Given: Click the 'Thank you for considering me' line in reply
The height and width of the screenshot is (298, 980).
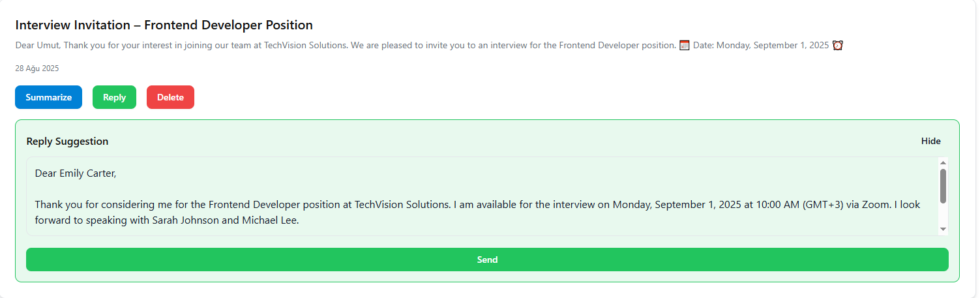Looking at the screenshot, I should 261,204.
